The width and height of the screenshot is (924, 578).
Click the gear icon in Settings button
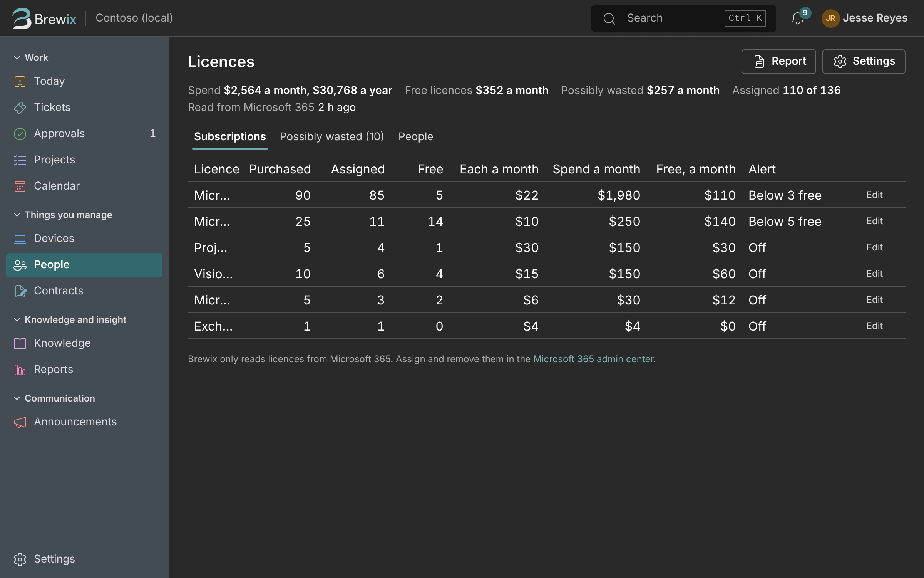pyautogui.click(x=840, y=61)
